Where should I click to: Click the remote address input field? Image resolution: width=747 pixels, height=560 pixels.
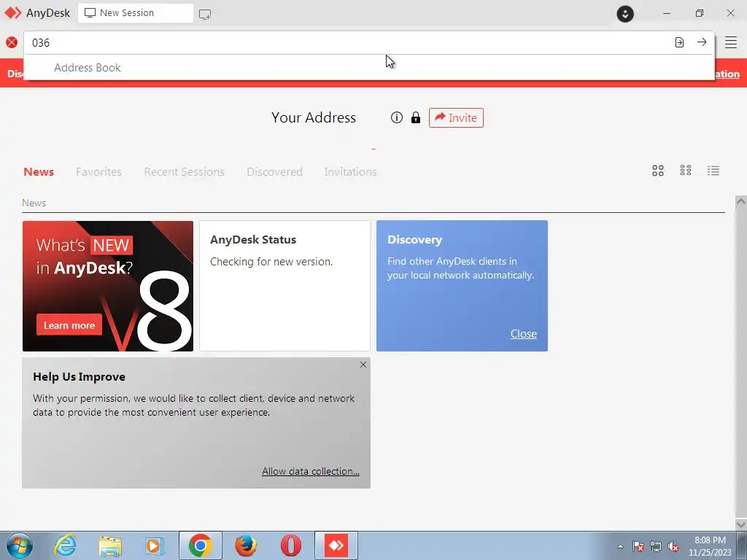[x=348, y=42]
